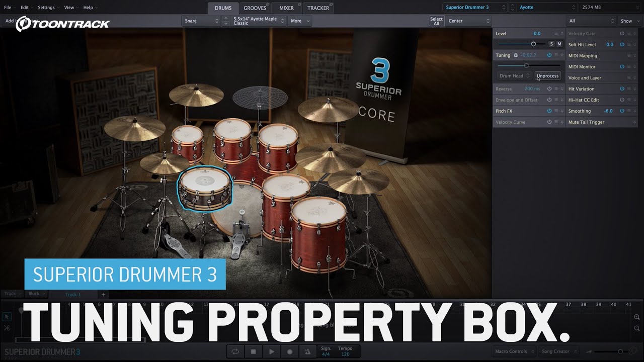Screen dimensions: 644x362
Task: Click the timeline zoom in magnifier
Action: (x=637, y=317)
